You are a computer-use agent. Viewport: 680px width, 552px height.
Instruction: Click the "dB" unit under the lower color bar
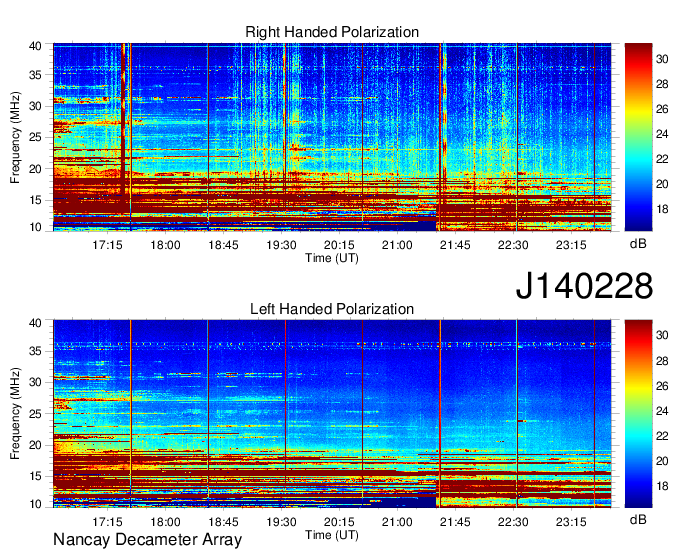pyautogui.click(x=638, y=519)
